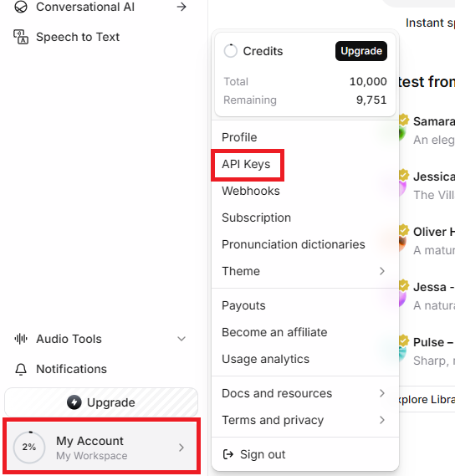The width and height of the screenshot is (455, 476).
Task: Open Docs and resources submenu arrow
Action: coord(382,393)
